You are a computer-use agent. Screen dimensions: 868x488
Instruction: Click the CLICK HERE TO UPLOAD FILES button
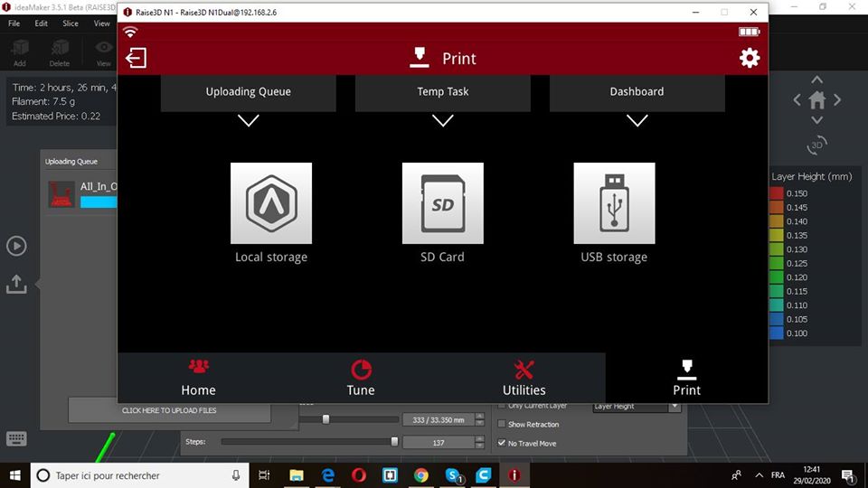(x=169, y=410)
